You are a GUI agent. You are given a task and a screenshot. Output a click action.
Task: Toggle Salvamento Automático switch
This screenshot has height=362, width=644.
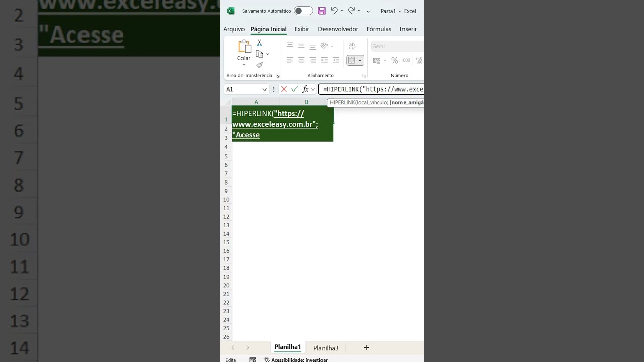pos(303,11)
